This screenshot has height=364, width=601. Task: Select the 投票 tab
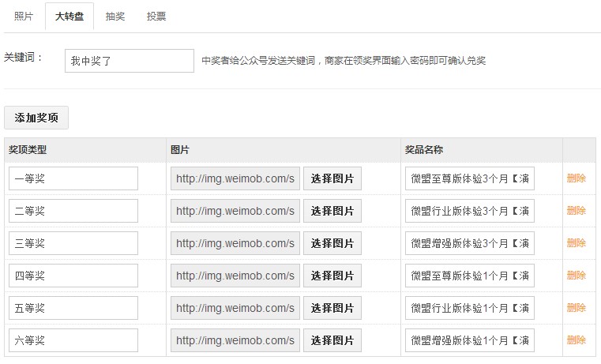pos(156,16)
